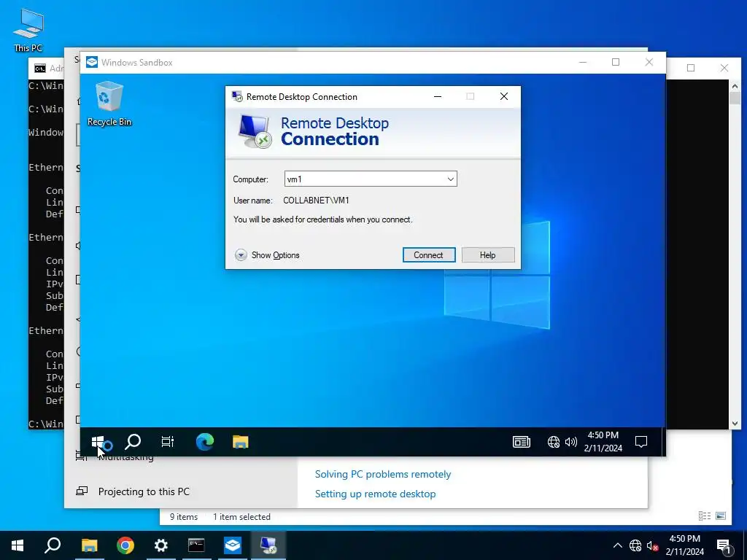Click the Help button in Remote Desktop Connection

tap(488, 254)
